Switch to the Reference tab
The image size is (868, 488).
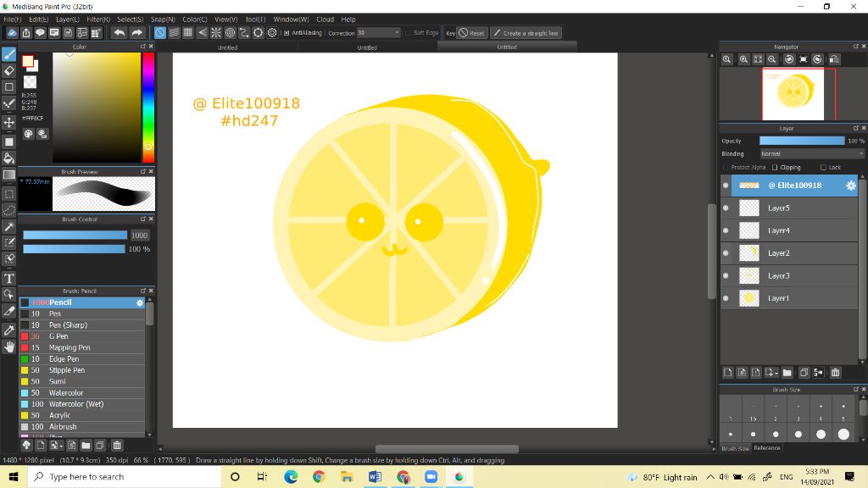click(766, 448)
